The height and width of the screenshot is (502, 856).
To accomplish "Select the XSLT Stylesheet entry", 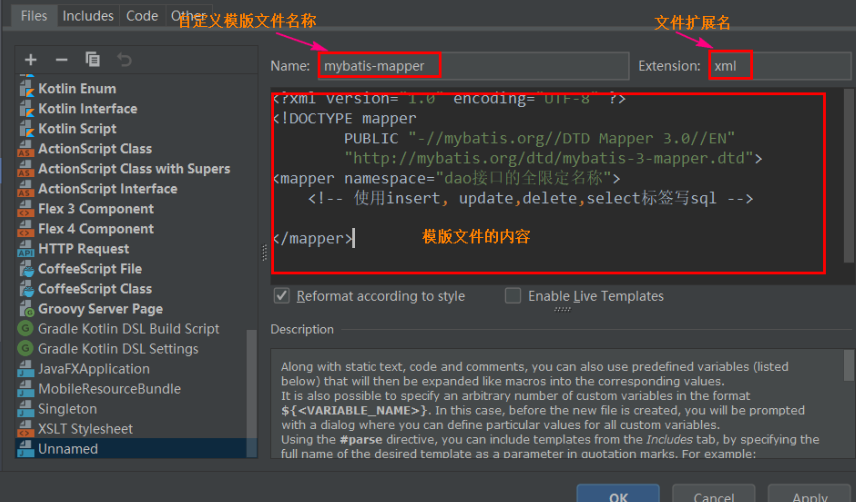I will click(x=85, y=429).
